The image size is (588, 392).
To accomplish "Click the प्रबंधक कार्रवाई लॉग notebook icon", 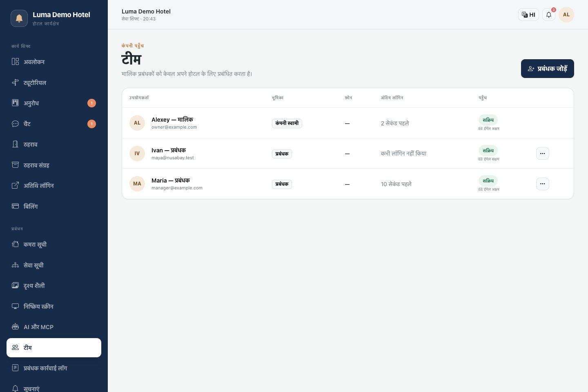I will pyautogui.click(x=15, y=368).
